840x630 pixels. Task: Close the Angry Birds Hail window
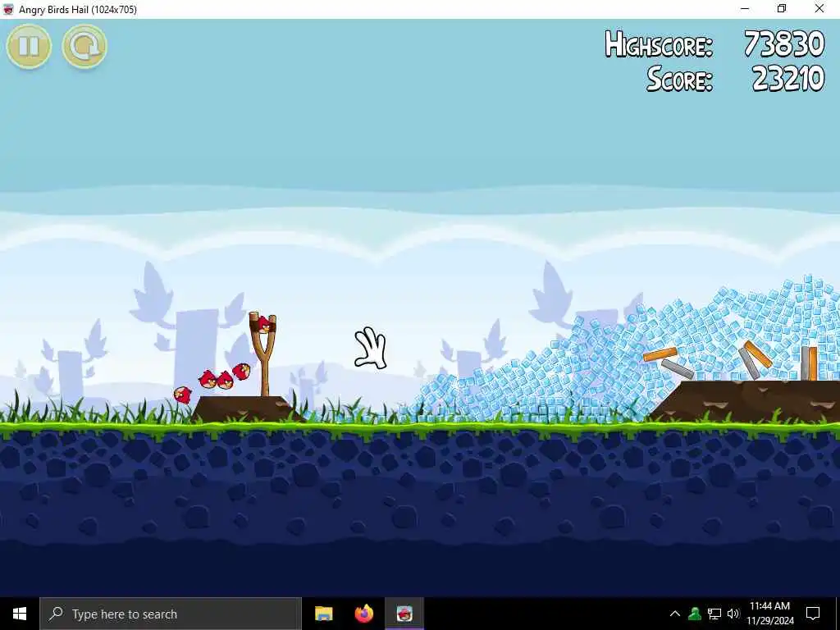[819, 9]
